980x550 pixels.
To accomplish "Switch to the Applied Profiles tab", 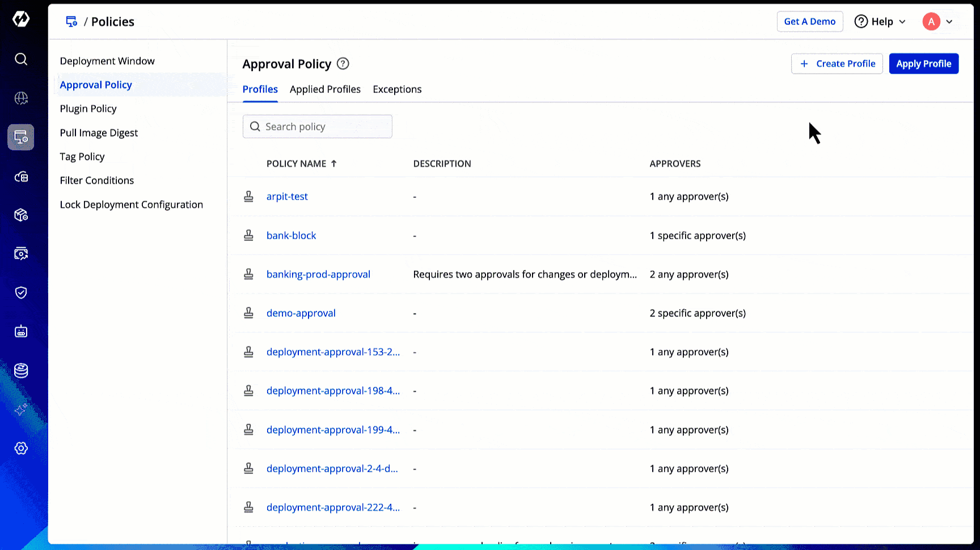I will click(x=325, y=90).
